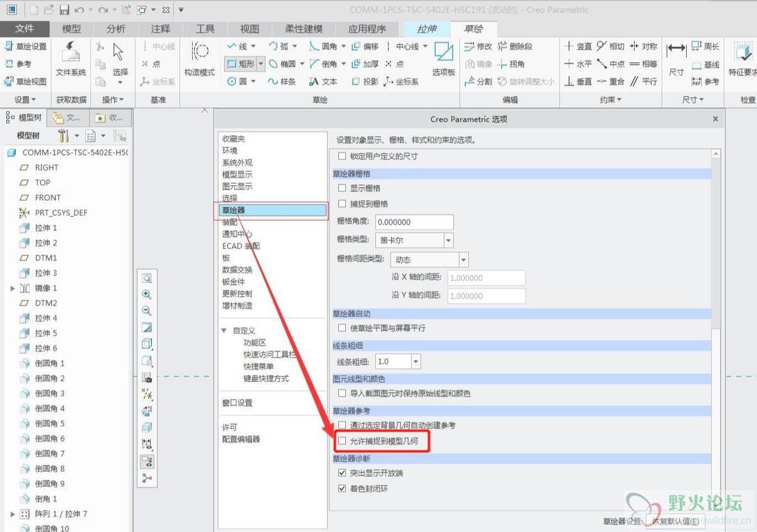Select 系统外观 in options list
The width and height of the screenshot is (757, 532).
pyautogui.click(x=237, y=162)
